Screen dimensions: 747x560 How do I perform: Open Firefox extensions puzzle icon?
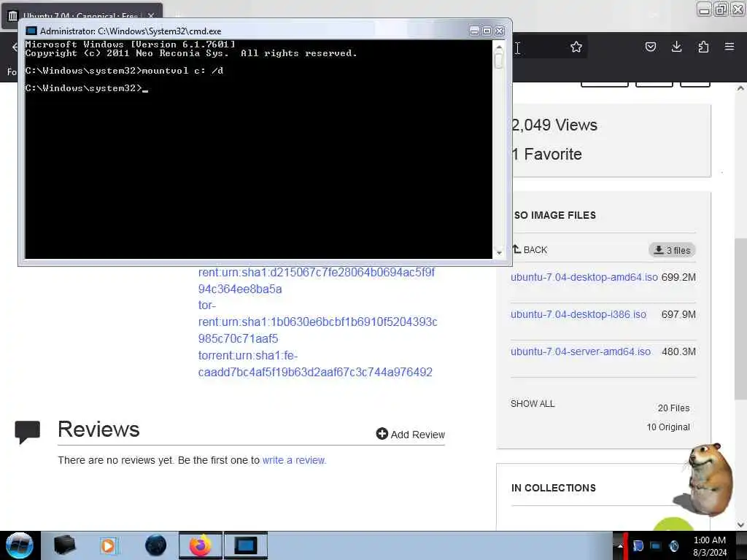coord(703,47)
